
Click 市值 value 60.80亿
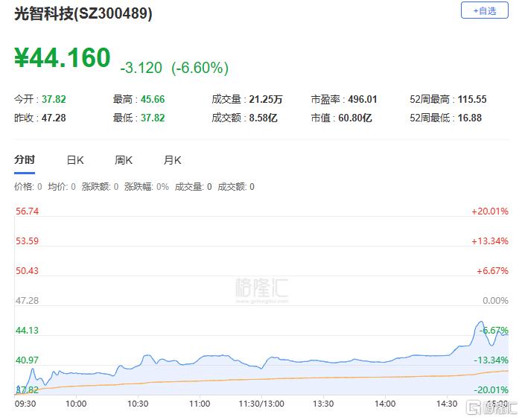coord(355,118)
